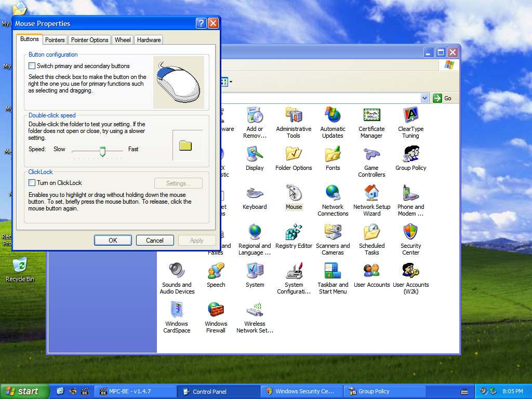Turn on ClickLock checkbox
Screen dimensions: 532x399
(32, 183)
